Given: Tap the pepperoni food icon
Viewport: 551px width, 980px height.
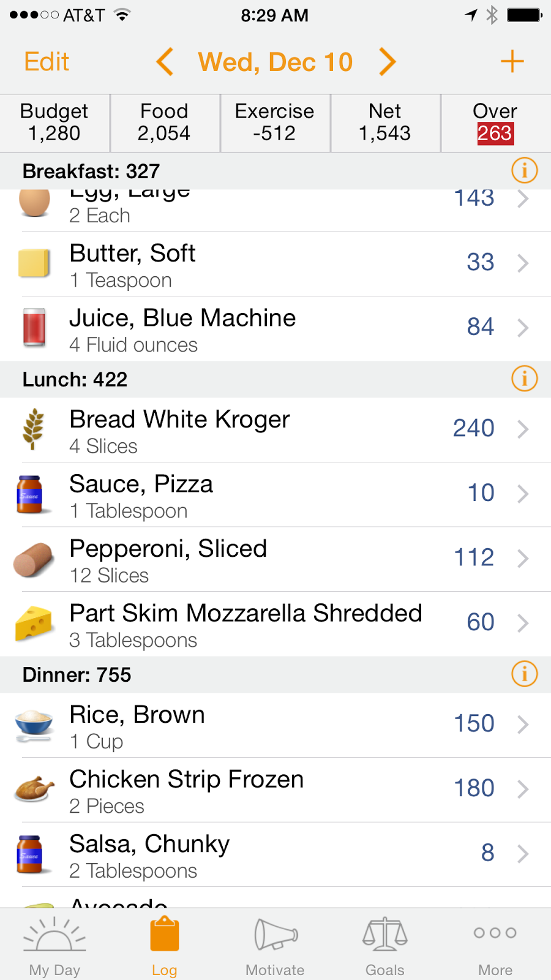Looking at the screenshot, I should tap(34, 559).
